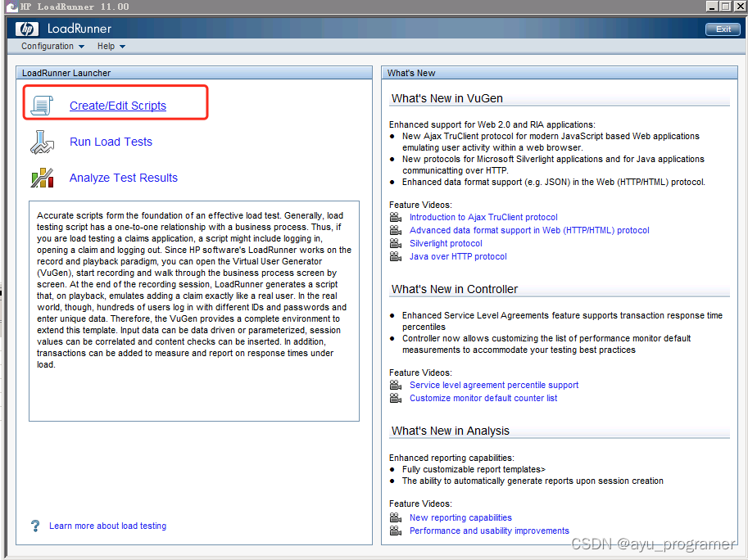The image size is (748, 560).
Task: Open the Java over HTTP protocol link
Action: pos(458,256)
